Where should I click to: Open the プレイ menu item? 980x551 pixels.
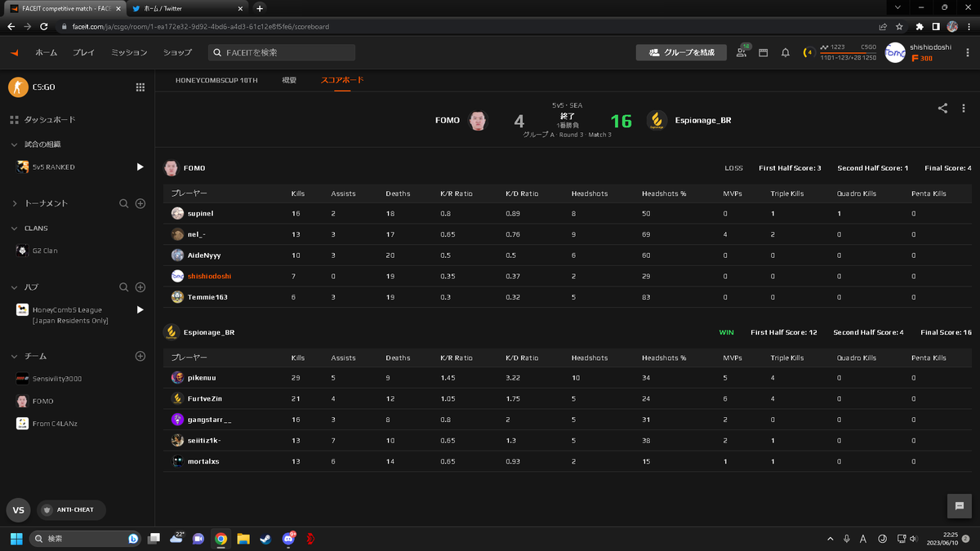[x=83, y=52]
